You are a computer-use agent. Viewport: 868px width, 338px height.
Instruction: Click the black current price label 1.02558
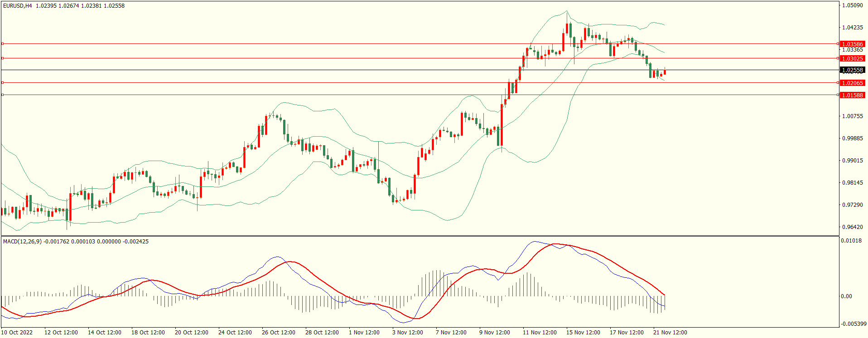tap(852, 70)
